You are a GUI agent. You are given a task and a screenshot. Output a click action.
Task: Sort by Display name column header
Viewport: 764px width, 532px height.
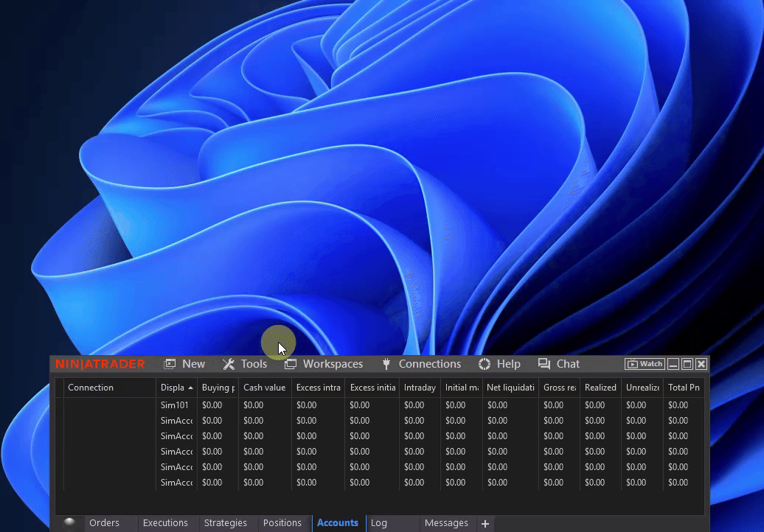coord(176,388)
